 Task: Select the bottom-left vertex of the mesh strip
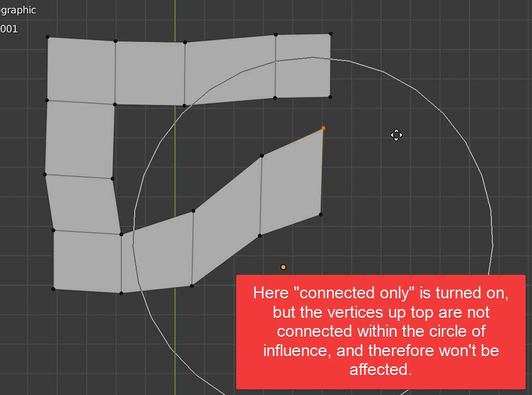point(54,289)
